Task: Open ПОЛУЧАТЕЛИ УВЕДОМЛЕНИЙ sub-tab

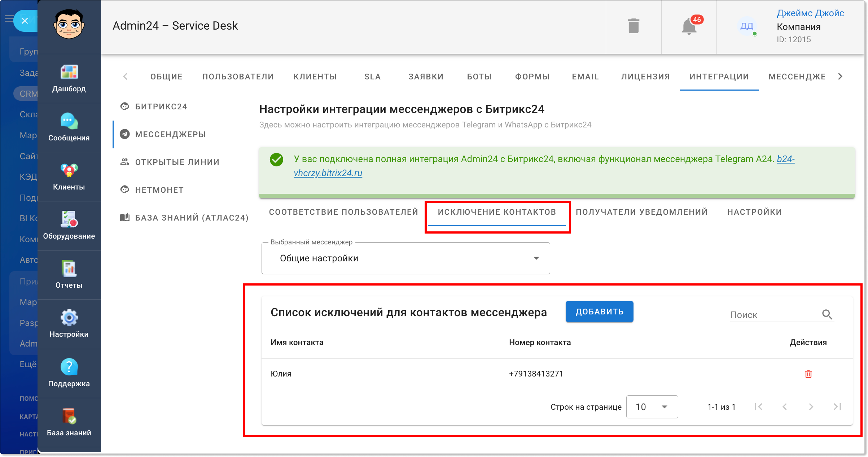Action: (x=641, y=212)
